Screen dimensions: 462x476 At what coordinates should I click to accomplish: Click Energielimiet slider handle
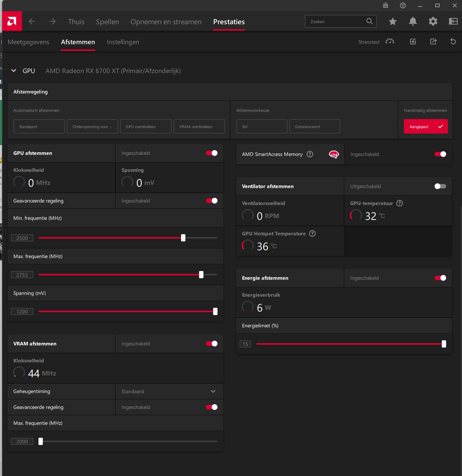pyautogui.click(x=444, y=344)
